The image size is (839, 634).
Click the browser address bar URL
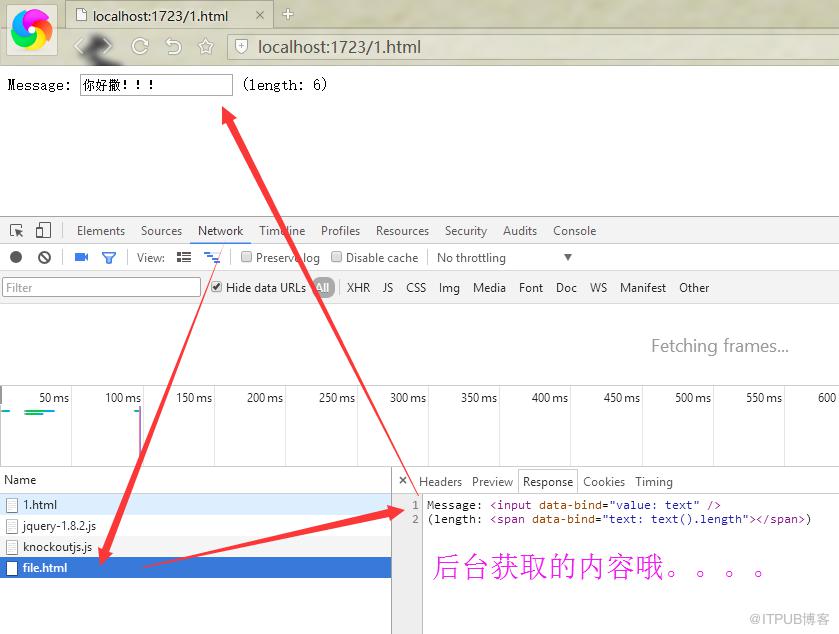tap(339, 47)
